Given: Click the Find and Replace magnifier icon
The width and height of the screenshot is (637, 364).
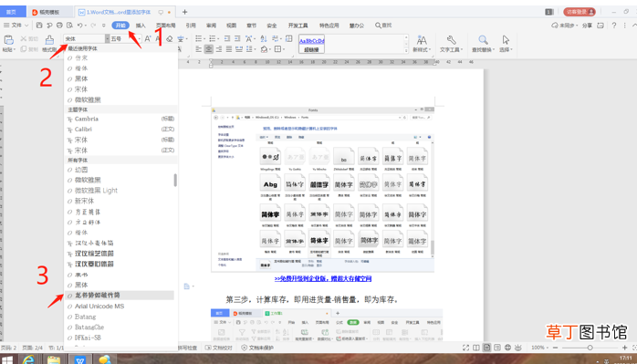Looking at the screenshot, I should point(483,40).
